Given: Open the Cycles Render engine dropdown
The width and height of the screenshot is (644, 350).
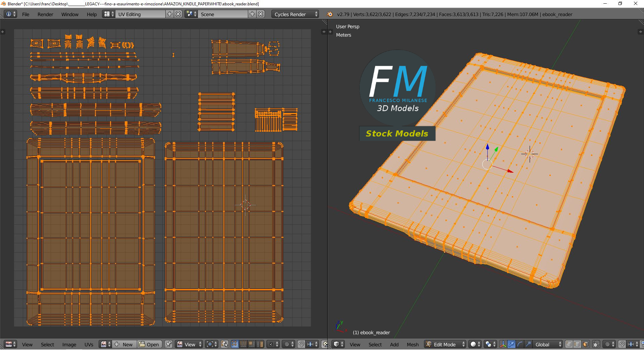Looking at the screenshot, I should (x=296, y=14).
